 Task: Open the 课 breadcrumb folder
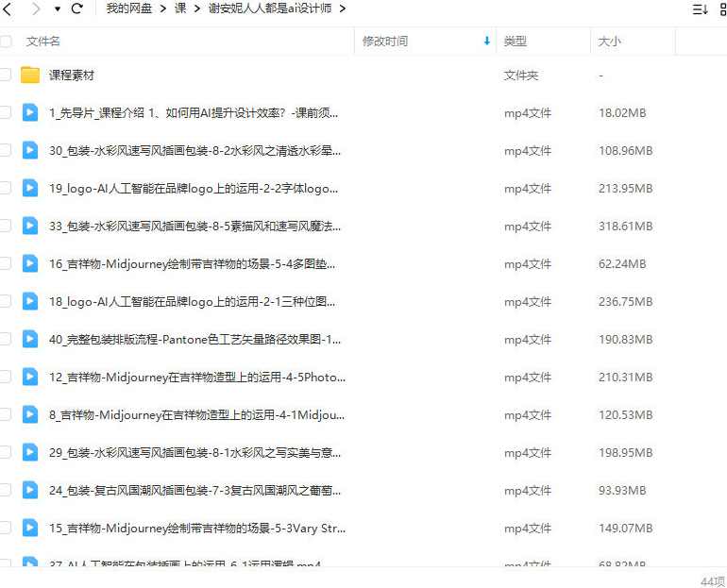point(180,8)
